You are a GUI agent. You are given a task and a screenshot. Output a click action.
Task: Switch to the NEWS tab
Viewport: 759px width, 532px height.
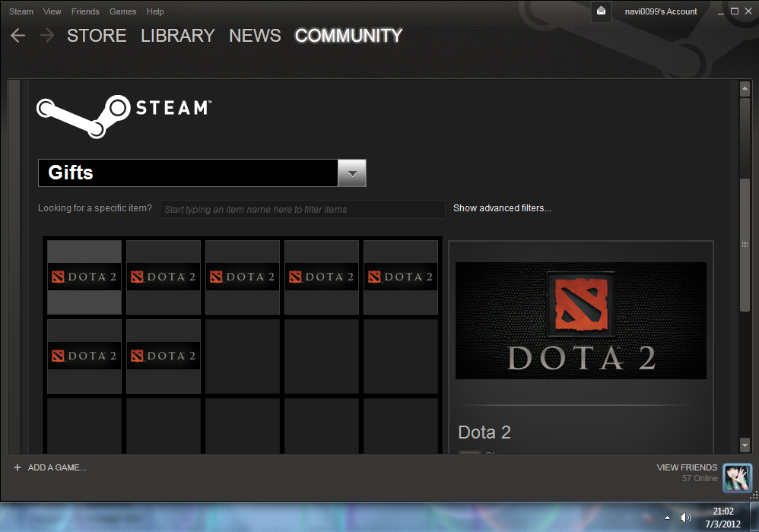click(255, 35)
